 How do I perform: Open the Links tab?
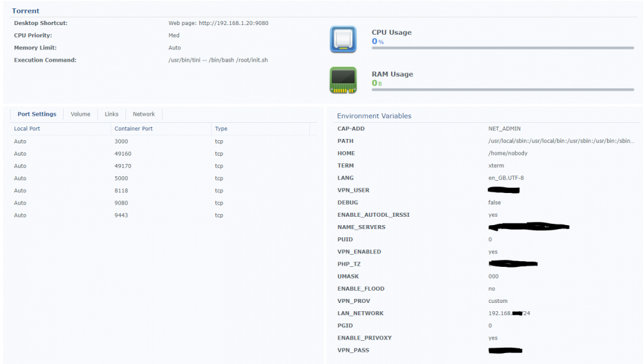[111, 114]
